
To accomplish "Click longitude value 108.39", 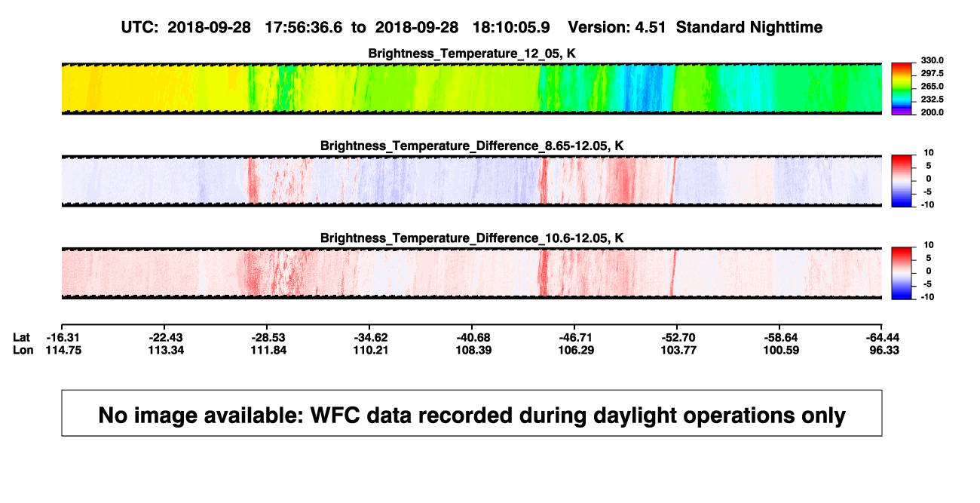I will tap(475, 350).
